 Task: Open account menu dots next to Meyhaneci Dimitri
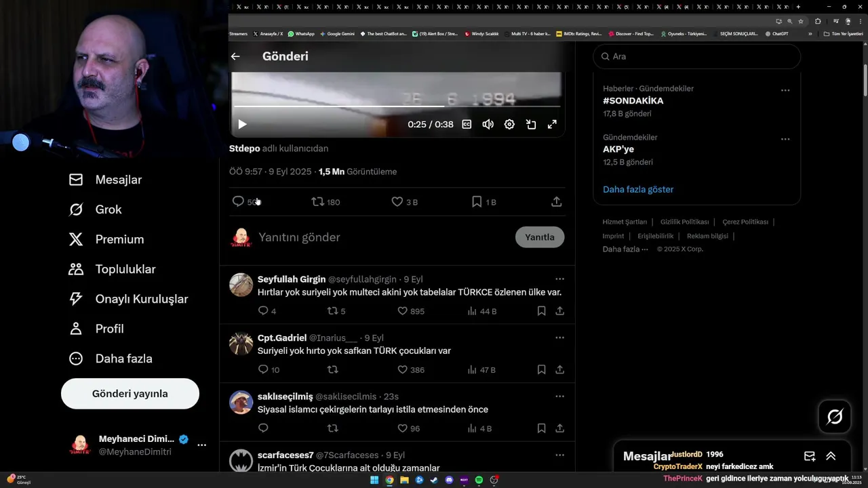point(201,445)
